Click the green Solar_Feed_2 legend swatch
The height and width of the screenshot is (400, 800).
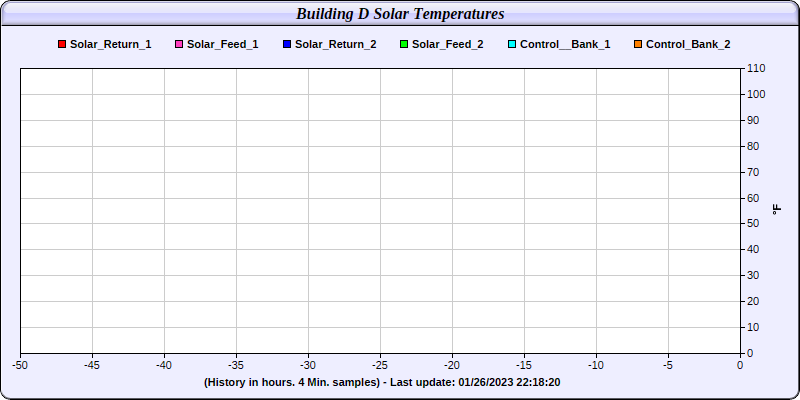click(404, 44)
